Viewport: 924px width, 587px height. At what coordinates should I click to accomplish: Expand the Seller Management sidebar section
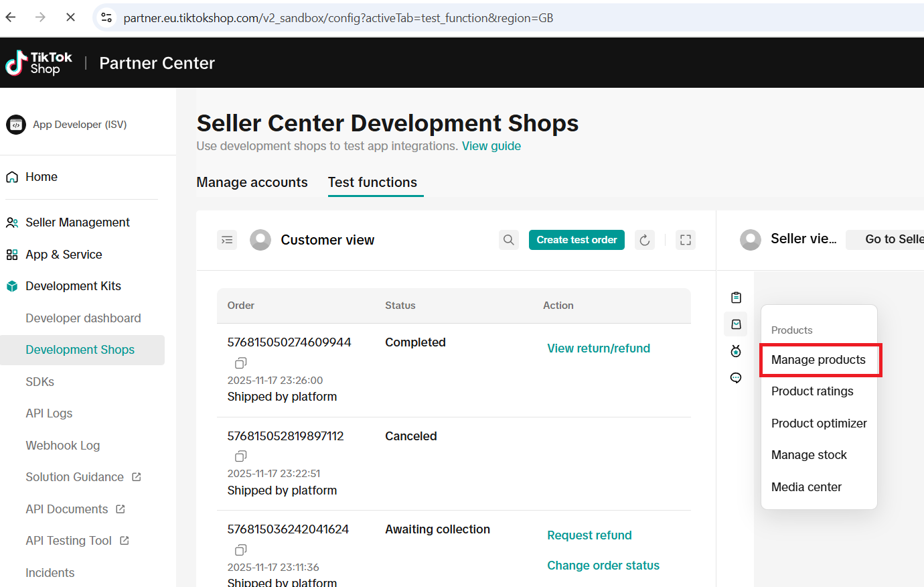coord(78,222)
